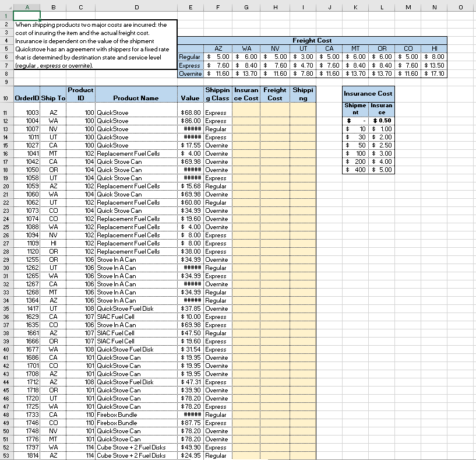The image size is (476, 460).
Task: Select QuickStove Fuel Disk cell for order 1417
Action: (x=136, y=308)
